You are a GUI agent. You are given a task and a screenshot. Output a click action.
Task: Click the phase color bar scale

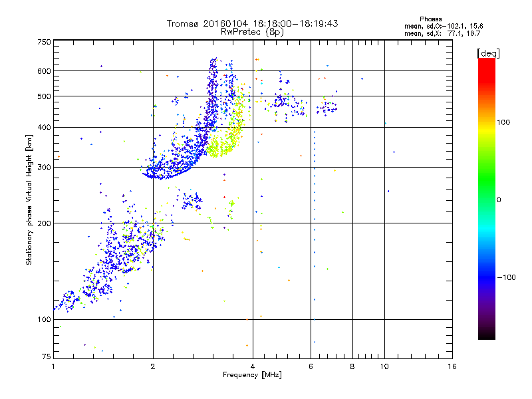(487, 198)
